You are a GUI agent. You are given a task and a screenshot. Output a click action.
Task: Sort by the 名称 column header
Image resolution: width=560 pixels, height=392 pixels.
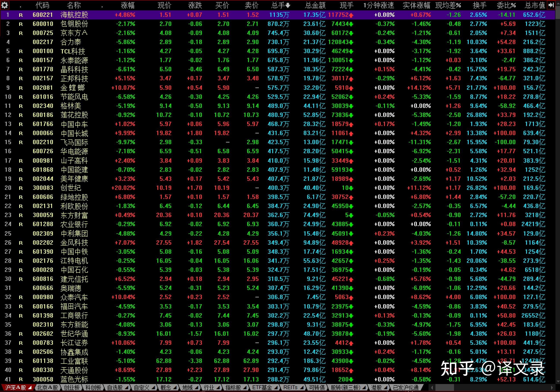pos(74,5)
